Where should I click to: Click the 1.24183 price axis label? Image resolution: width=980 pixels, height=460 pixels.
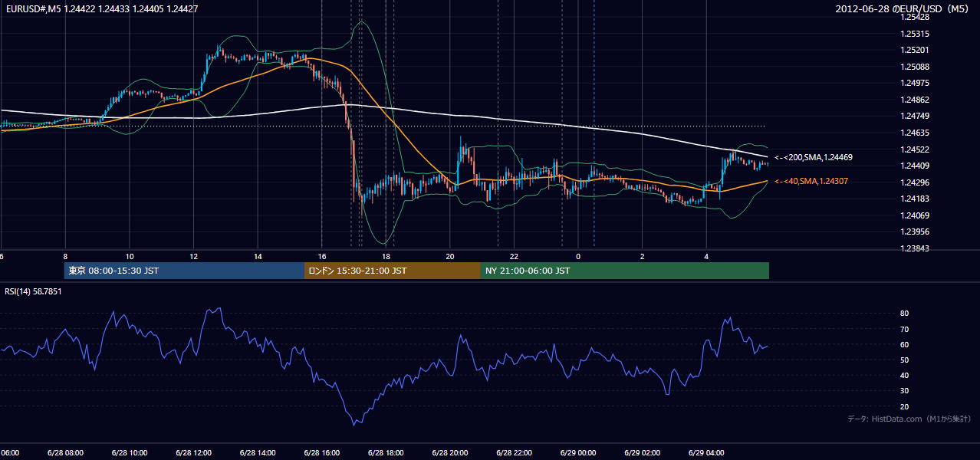pos(915,199)
